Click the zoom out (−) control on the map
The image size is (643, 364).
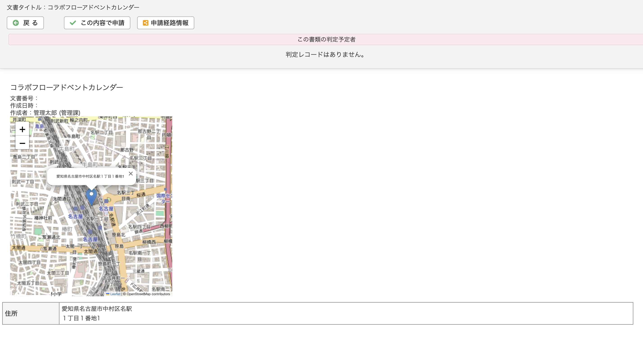click(x=22, y=143)
